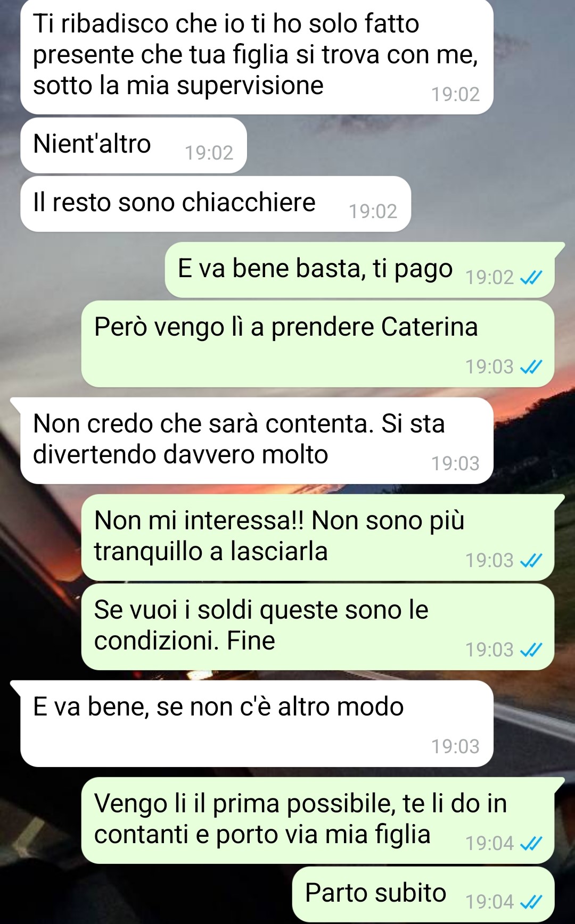575x924 pixels.
Task: Tap blue checkmarks next to 'Parto subito'
Action: (x=531, y=902)
